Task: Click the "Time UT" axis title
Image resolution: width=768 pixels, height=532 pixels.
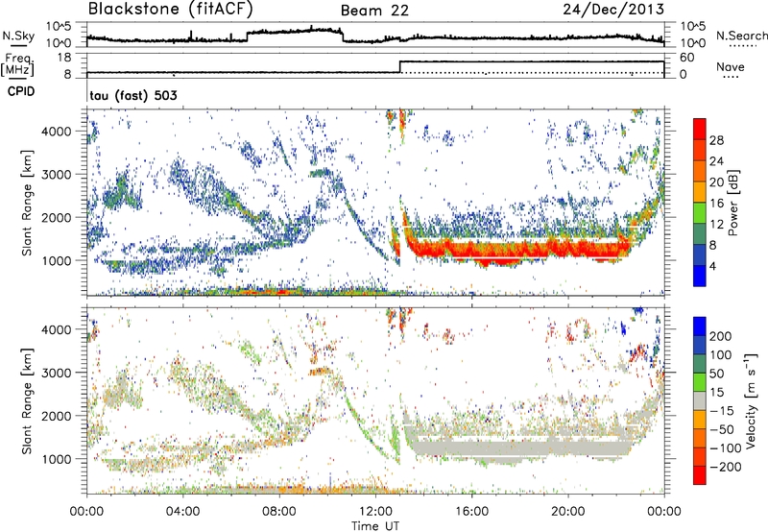Action: tap(375, 526)
